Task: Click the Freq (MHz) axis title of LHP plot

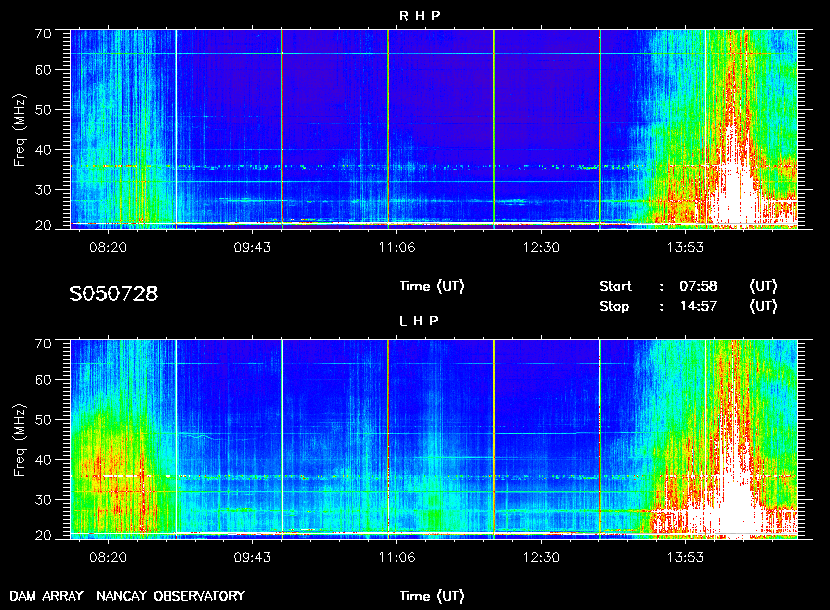Action: (19, 441)
